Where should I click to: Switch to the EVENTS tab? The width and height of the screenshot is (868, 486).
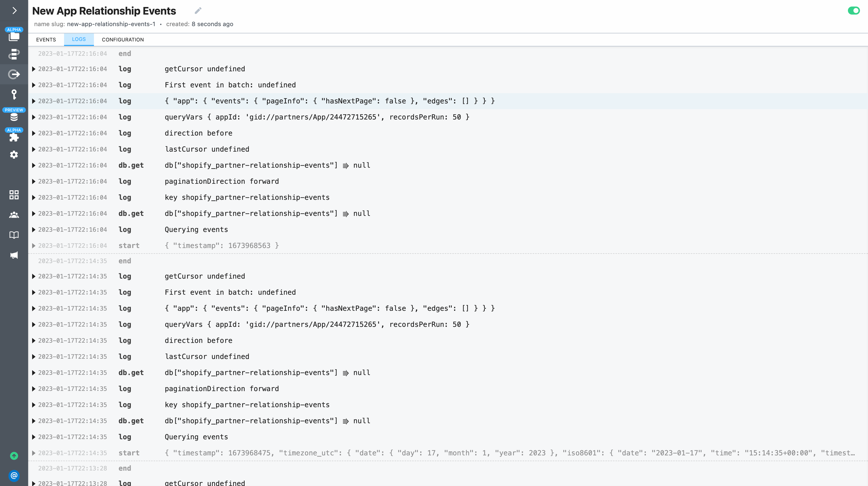46,39
